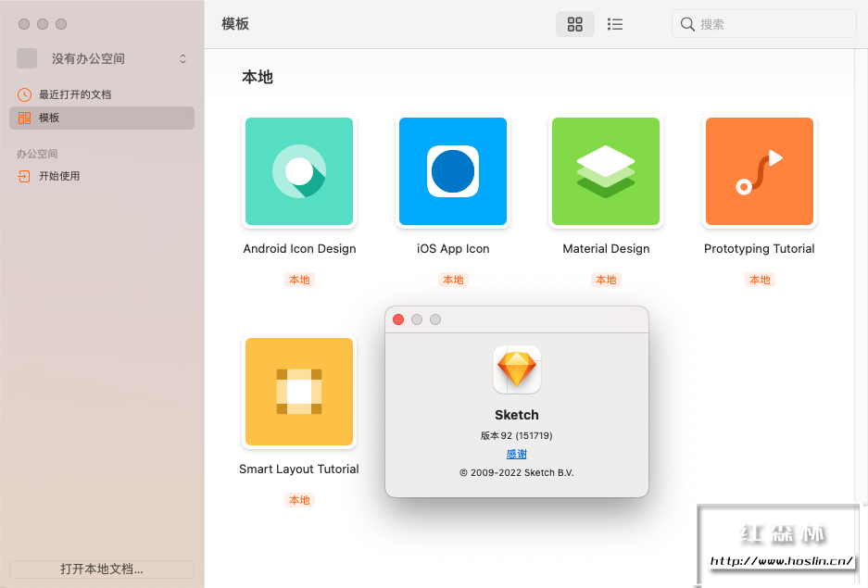The image size is (868, 588).
Task: Close the About Sketch dialog
Action: (398, 319)
